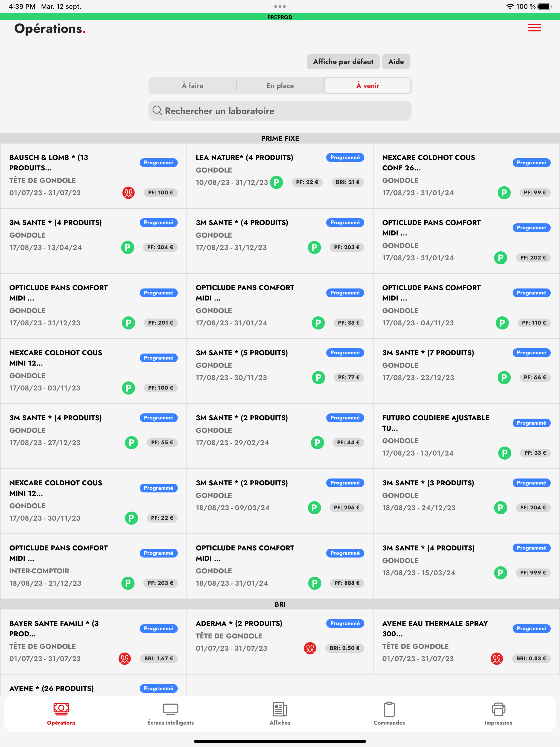Image resolution: width=560 pixels, height=747 pixels.
Task: Open ADERMA * (2 PRODUITS) title
Action: [x=239, y=623]
